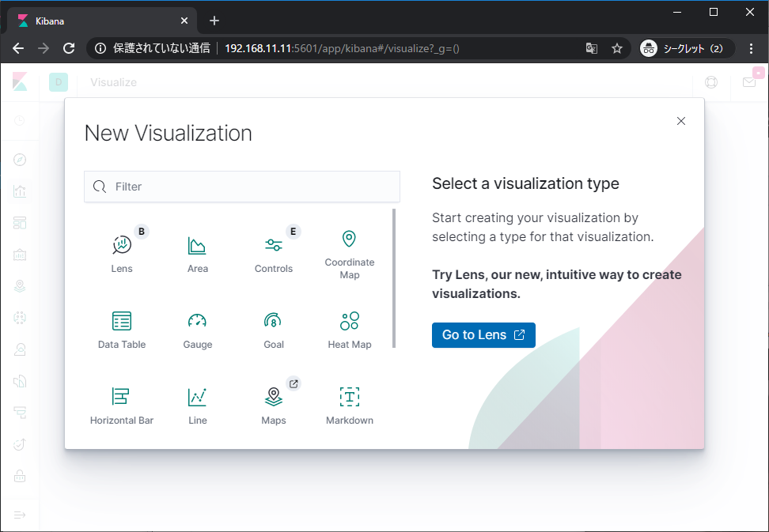
Task: Select the Area chart visualization
Action: (197, 251)
